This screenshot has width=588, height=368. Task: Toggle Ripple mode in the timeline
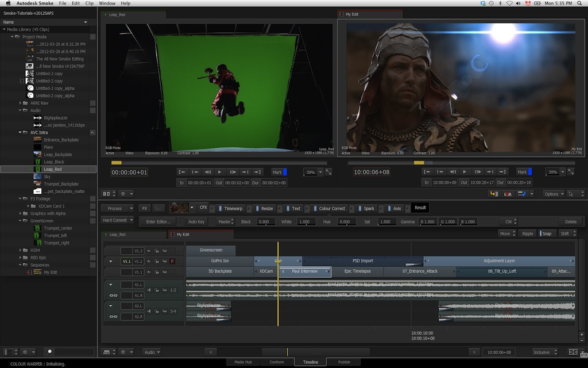tap(527, 233)
